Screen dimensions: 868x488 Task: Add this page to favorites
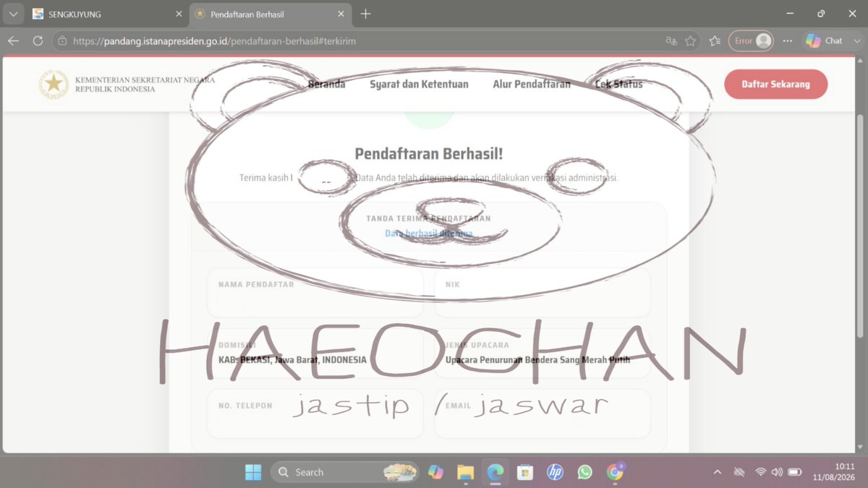click(x=691, y=41)
